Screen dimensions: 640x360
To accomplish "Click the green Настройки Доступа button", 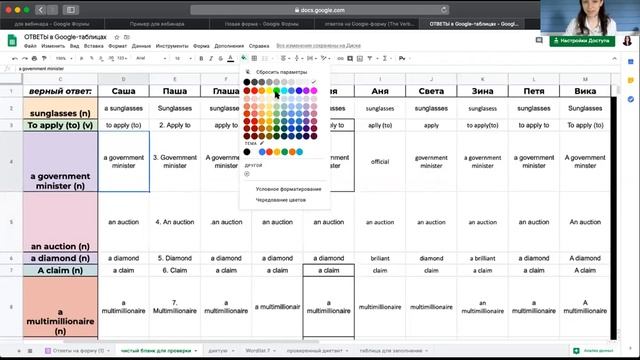I will [582, 40].
